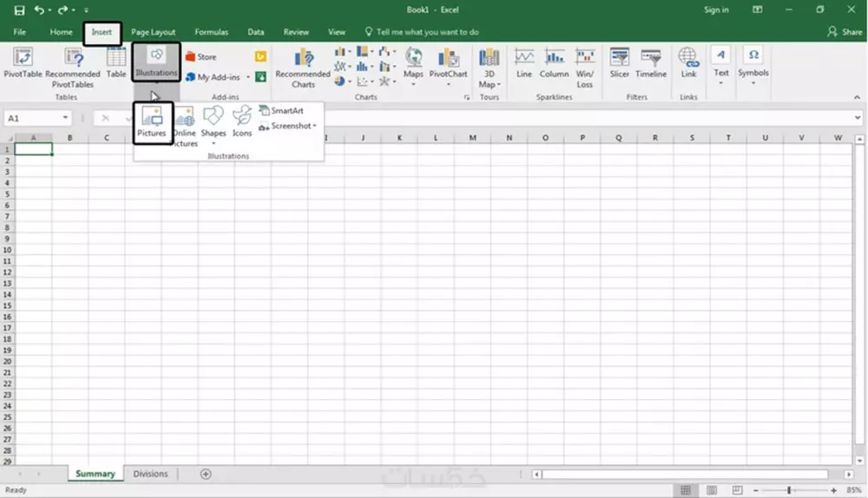Switch to the Page Layout tab
The image size is (868, 498).
153,32
